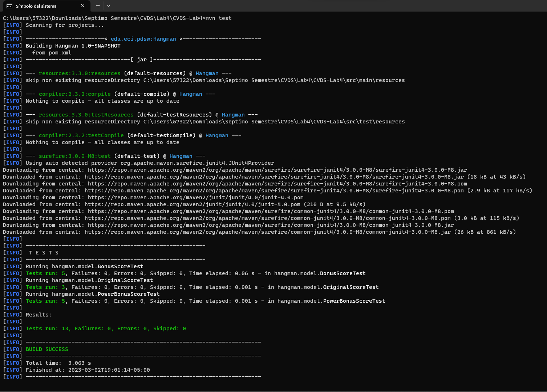Open the new tab profile dropdown chevron
The width and height of the screenshot is (547, 392).
(108, 6)
